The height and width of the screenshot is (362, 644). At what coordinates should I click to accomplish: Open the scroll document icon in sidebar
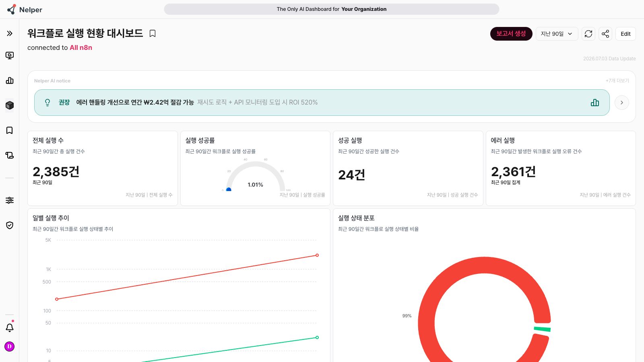[x=10, y=155]
